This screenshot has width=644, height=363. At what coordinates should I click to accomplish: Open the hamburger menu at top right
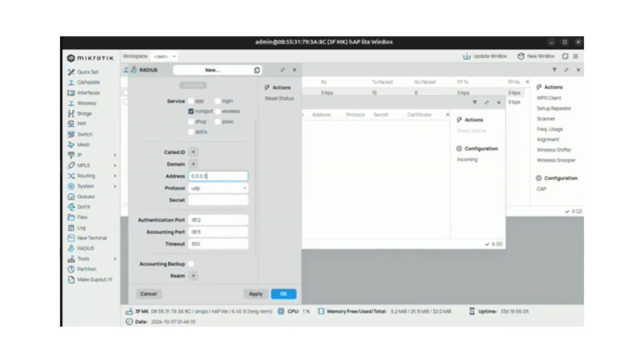[575, 56]
